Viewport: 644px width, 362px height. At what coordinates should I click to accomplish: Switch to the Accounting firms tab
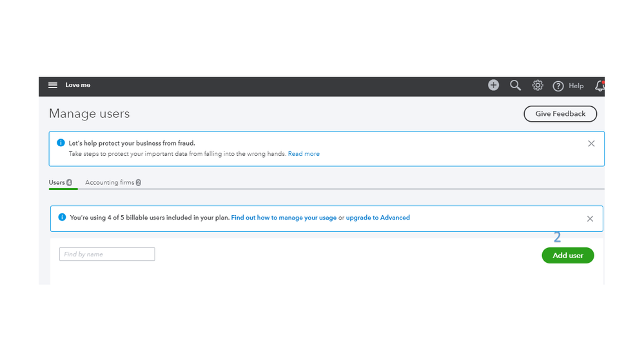[x=110, y=182]
